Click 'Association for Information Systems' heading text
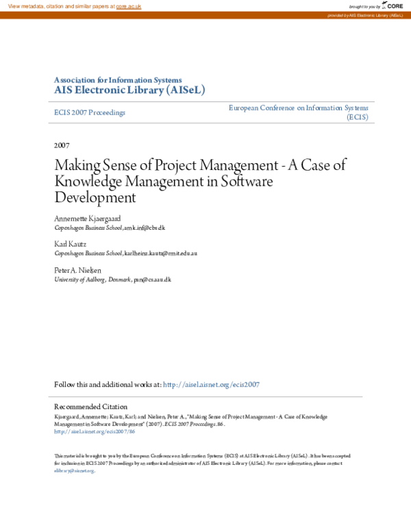 118,80
